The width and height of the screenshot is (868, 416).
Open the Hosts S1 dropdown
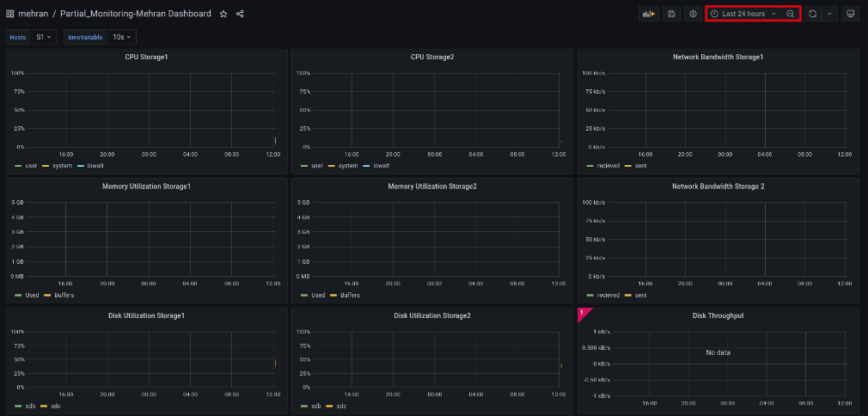(x=44, y=37)
